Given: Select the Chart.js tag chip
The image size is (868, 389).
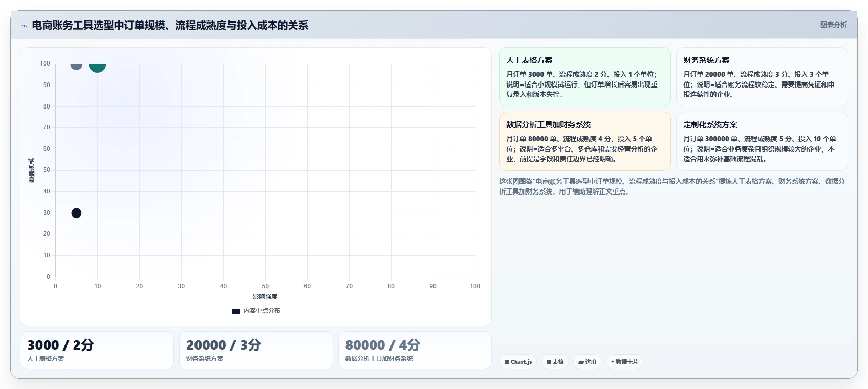Looking at the screenshot, I should [x=518, y=362].
